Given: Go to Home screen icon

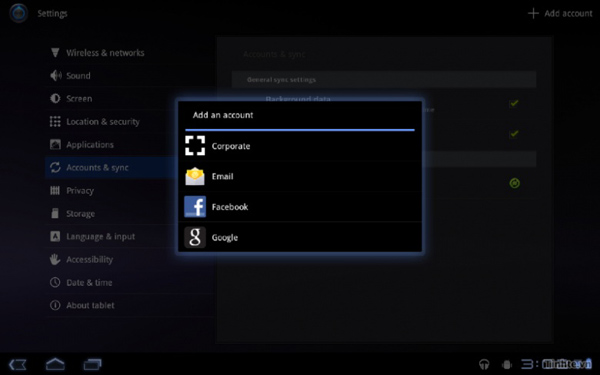Looking at the screenshot, I should (55, 364).
